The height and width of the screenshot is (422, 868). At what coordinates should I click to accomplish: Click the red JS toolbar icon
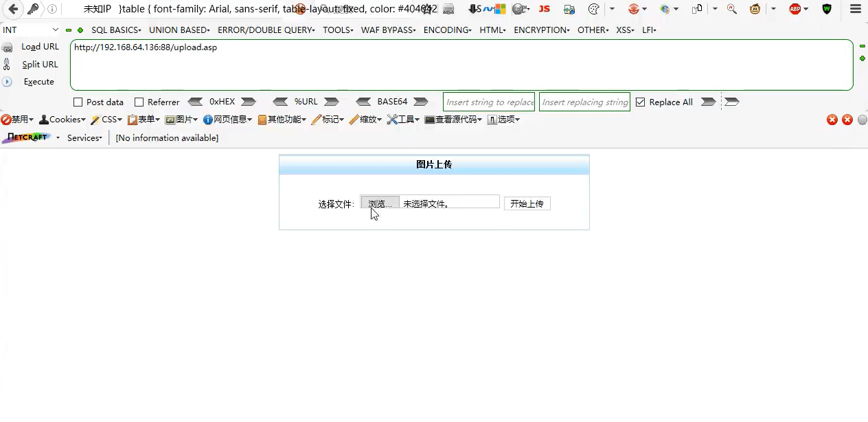coord(544,9)
